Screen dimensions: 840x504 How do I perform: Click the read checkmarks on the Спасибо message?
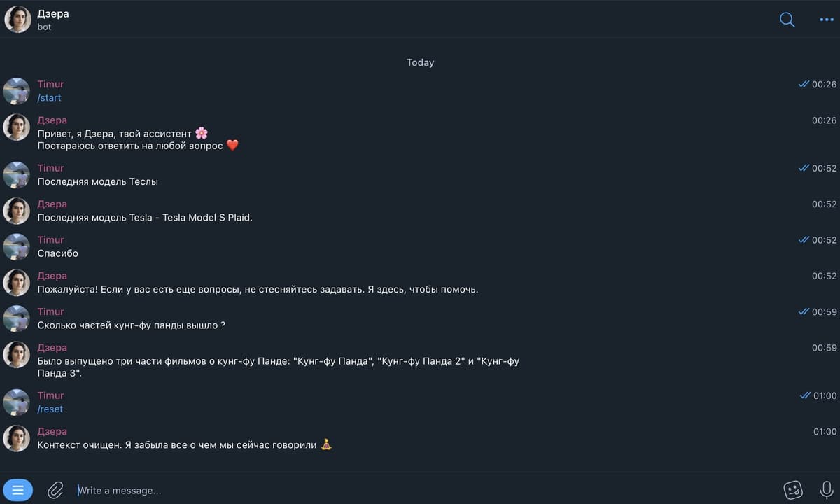pos(804,239)
